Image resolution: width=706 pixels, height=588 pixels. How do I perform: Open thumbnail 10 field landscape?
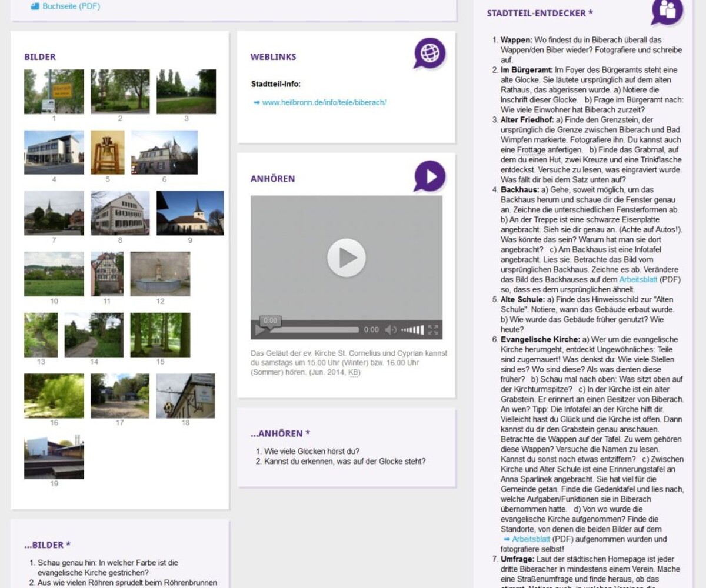click(54, 274)
